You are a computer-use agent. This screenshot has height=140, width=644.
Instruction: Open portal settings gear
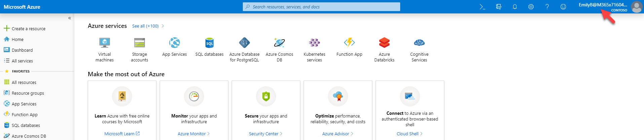(x=531, y=7)
